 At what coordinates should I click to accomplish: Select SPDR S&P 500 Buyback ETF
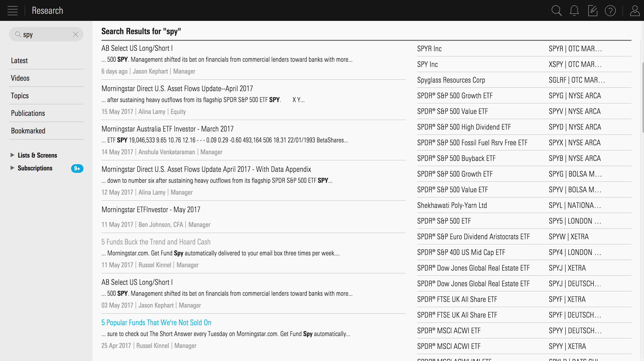point(524,158)
